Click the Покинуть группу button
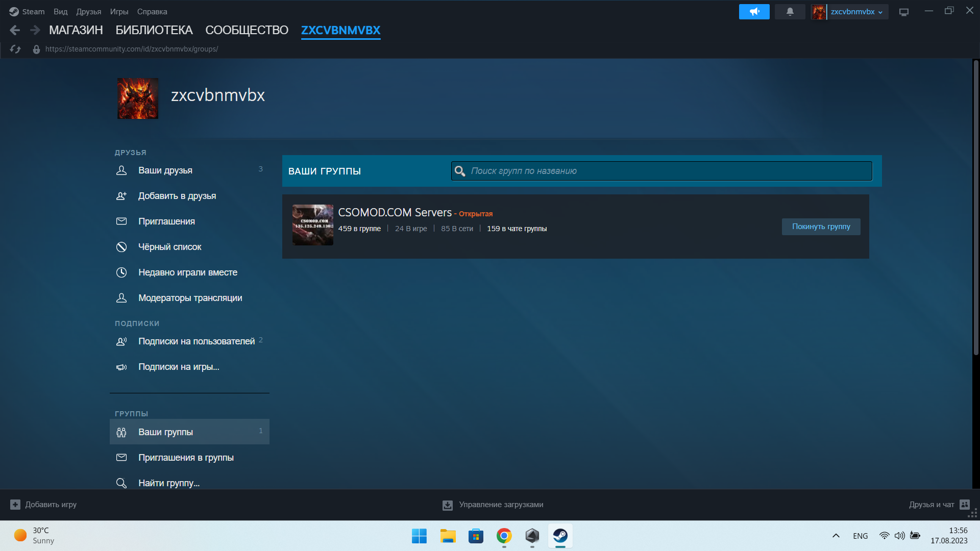The height and width of the screenshot is (551, 980). click(x=821, y=227)
